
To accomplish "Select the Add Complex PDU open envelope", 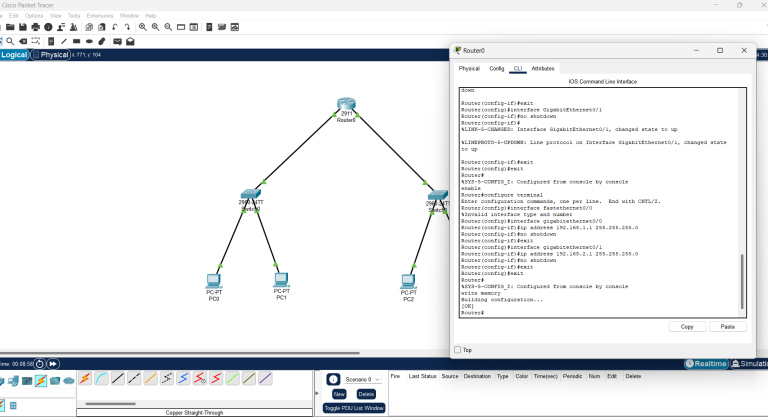I will [x=130, y=41].
